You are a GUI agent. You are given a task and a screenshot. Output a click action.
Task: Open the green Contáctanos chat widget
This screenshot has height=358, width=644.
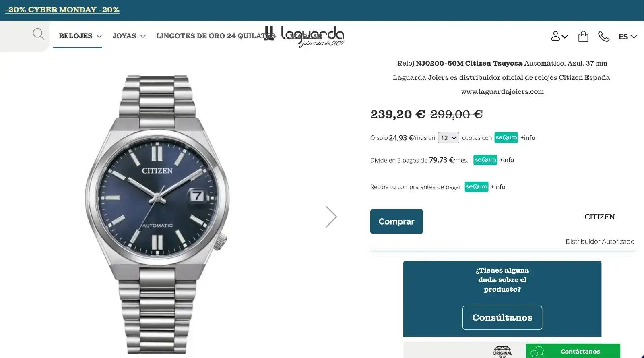click(573, 351)
